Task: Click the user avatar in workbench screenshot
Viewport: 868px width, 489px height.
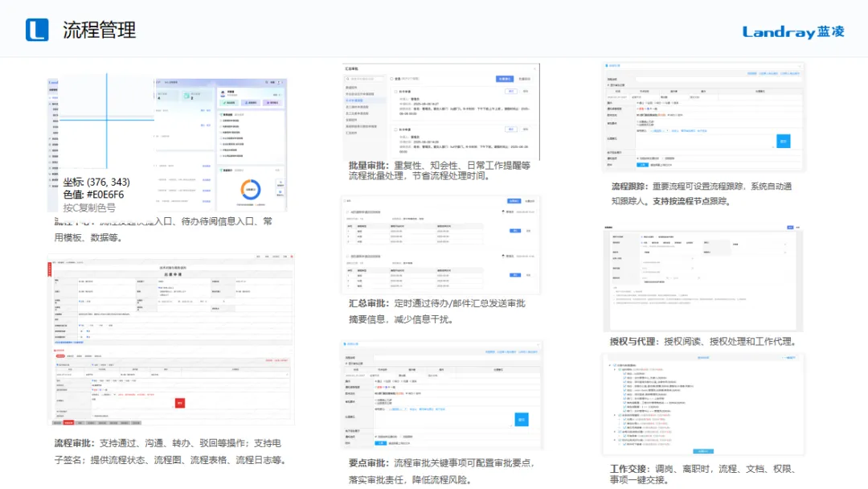Action: (223, 94)
